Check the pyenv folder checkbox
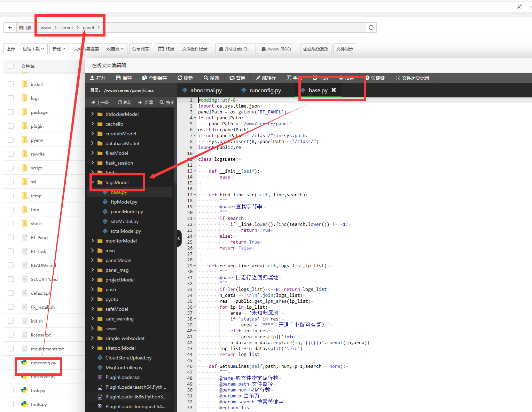The height and width of the screenshot is (412, 532). click(x=11, y=140)
